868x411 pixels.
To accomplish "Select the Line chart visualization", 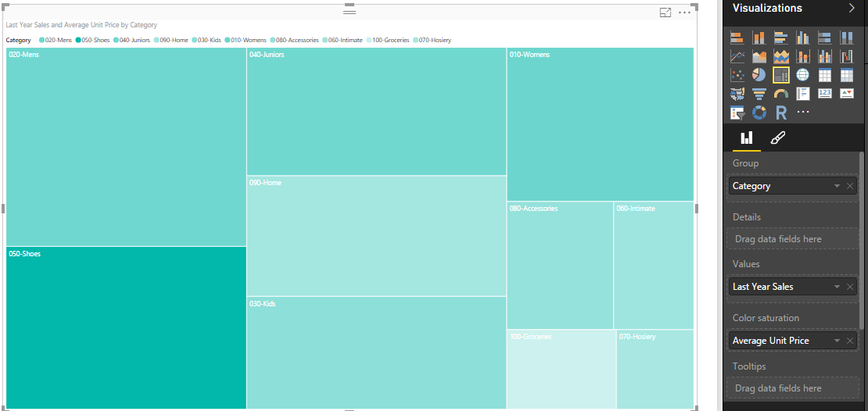I will tap(737, 56).
